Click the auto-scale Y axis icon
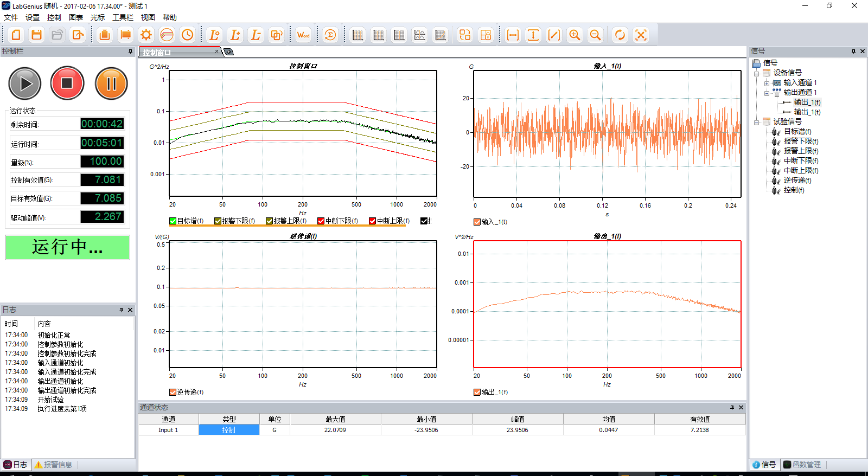The height and width of the screenshot is (476, 868). coord(533,35)
